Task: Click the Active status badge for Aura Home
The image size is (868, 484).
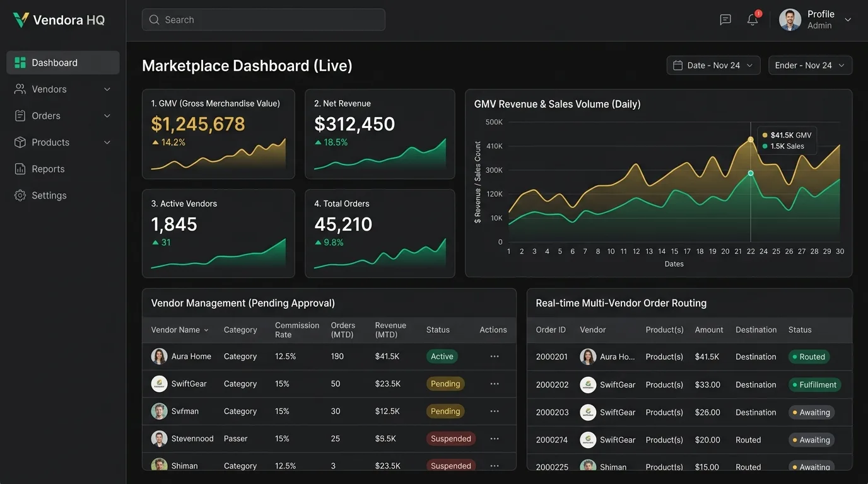Action: (x=442, y=357)
